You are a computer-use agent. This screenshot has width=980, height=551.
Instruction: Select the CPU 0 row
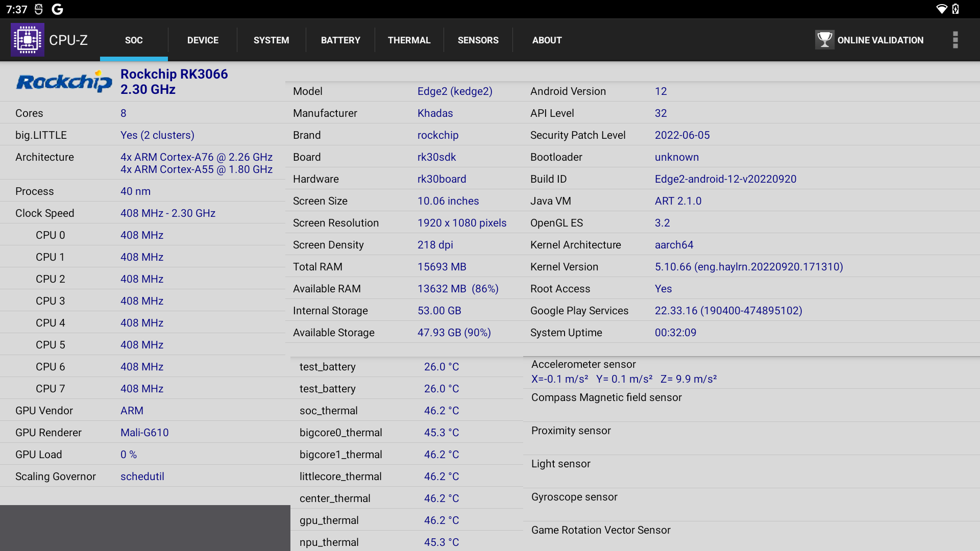click(142, 235)
